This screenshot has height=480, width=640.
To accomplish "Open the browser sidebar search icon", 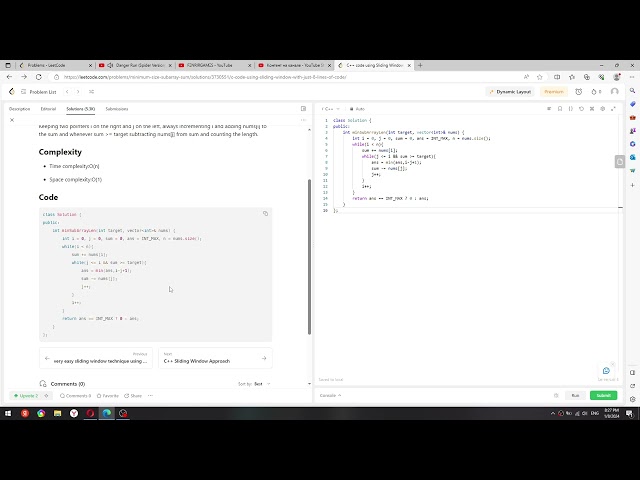I will click(x=632, y=91).
